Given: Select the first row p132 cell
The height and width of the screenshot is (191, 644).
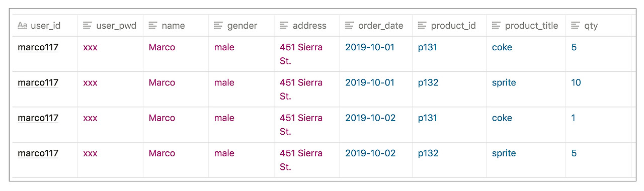Looking at the screenshot, I should pos(449,89).
